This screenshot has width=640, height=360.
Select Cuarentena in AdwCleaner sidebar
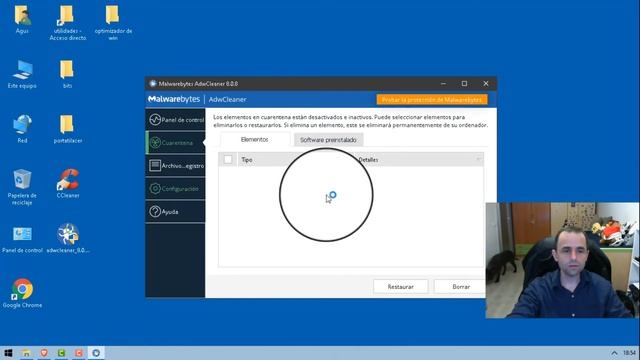176,143
